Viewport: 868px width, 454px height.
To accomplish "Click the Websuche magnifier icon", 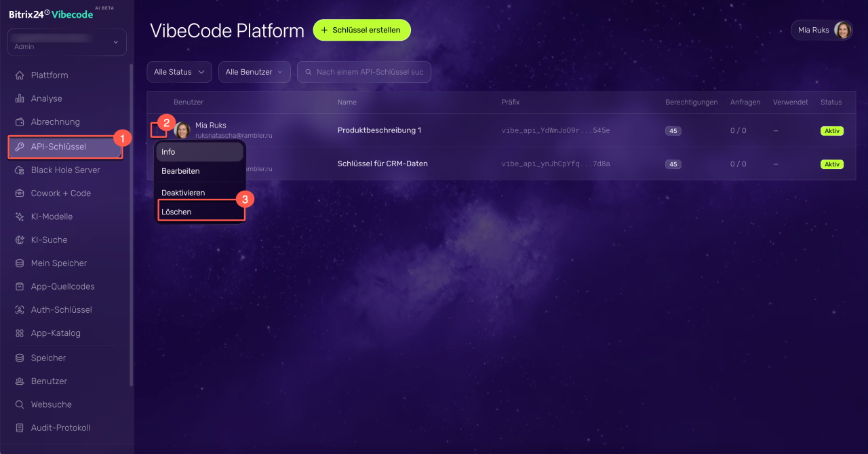I will (20, 404).
